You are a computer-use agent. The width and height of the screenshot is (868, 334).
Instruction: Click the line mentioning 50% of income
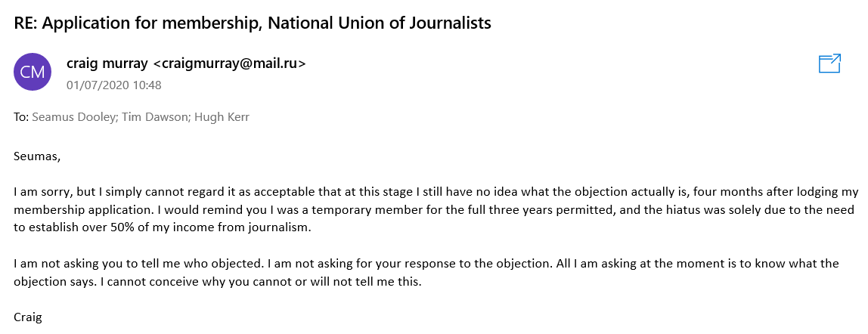point(163,227)
